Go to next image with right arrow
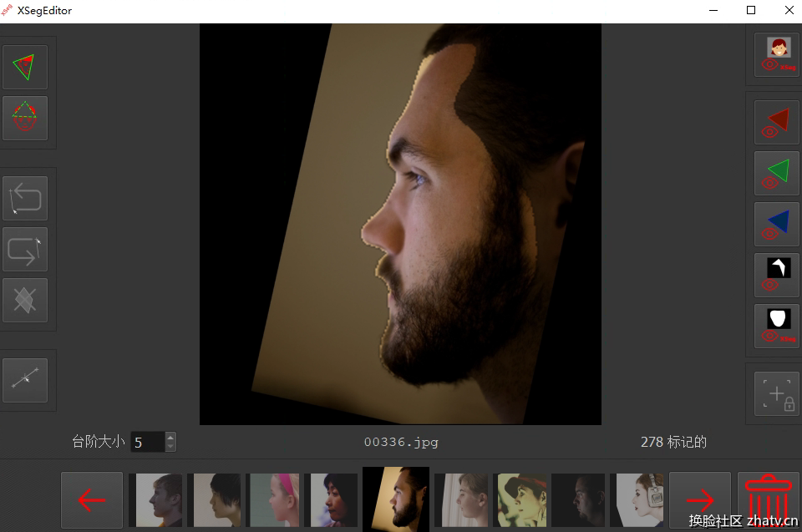The width and height of the screenshot is (802, 532). coord(700,500)
